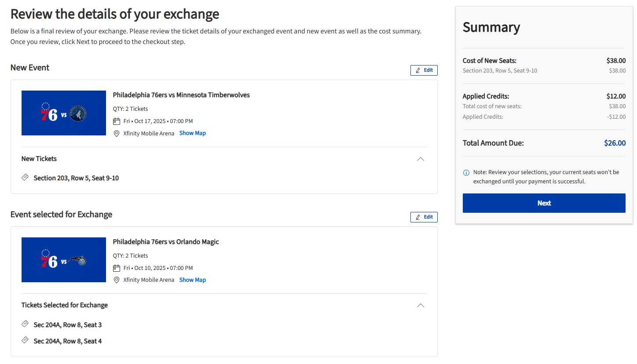Open Show Map for the Timberwolves game
The image size is (637, 364).
click(x=192, y=133)
